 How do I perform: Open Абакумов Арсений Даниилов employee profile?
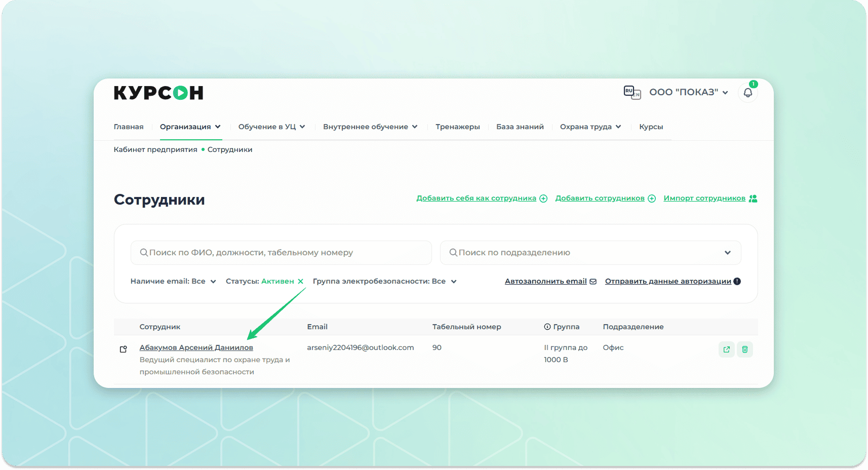click(196, 347)
